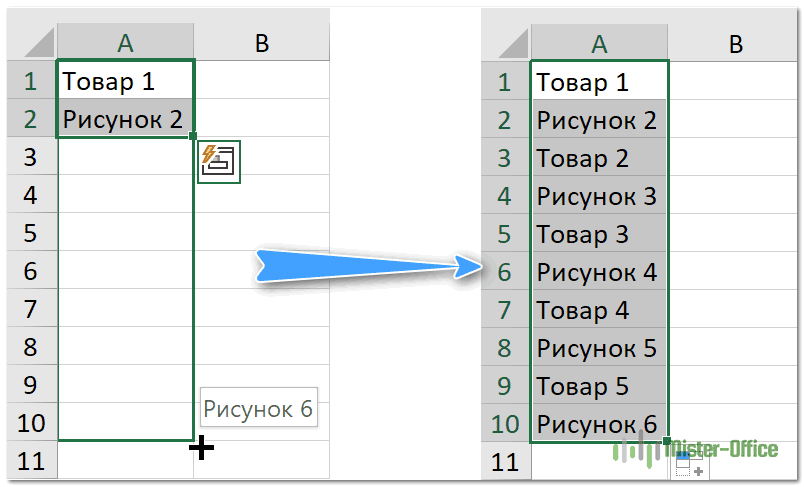Screen dimensions: 804x487
Task: Select column B header in left sheet
Action: (x=261, y=42)
